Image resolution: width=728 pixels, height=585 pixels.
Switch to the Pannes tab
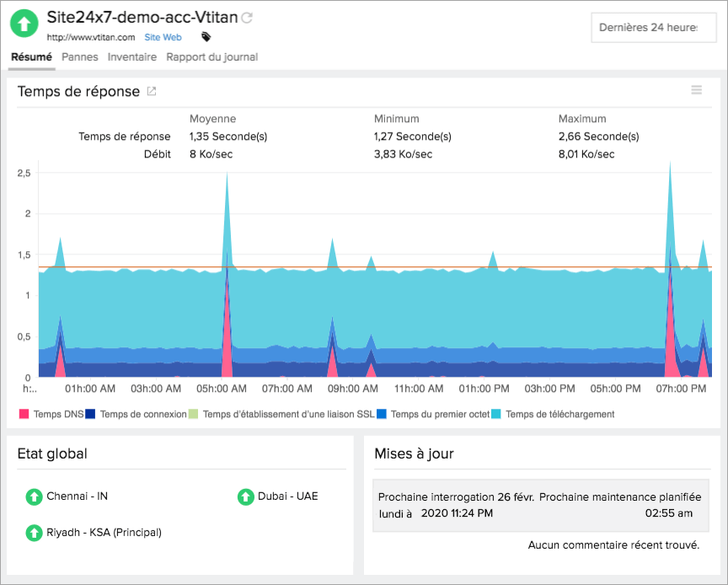point(80,57)
